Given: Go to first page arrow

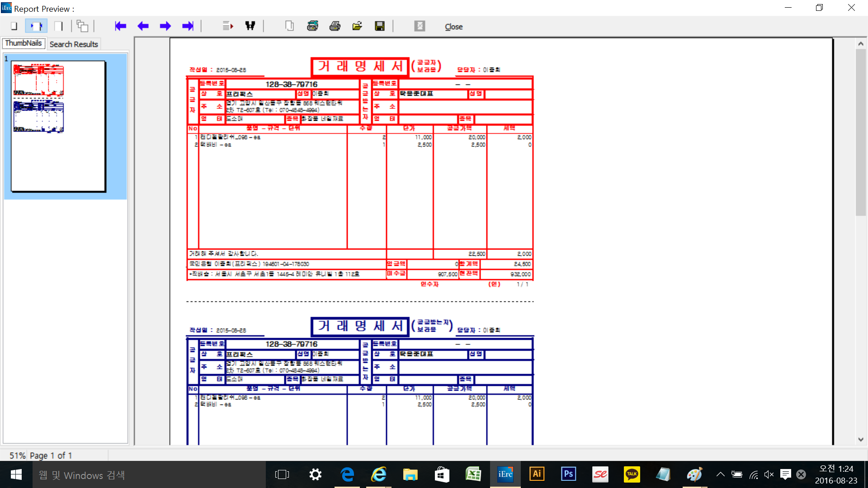Looking at the screenshot, I should (x=120, y=26).
